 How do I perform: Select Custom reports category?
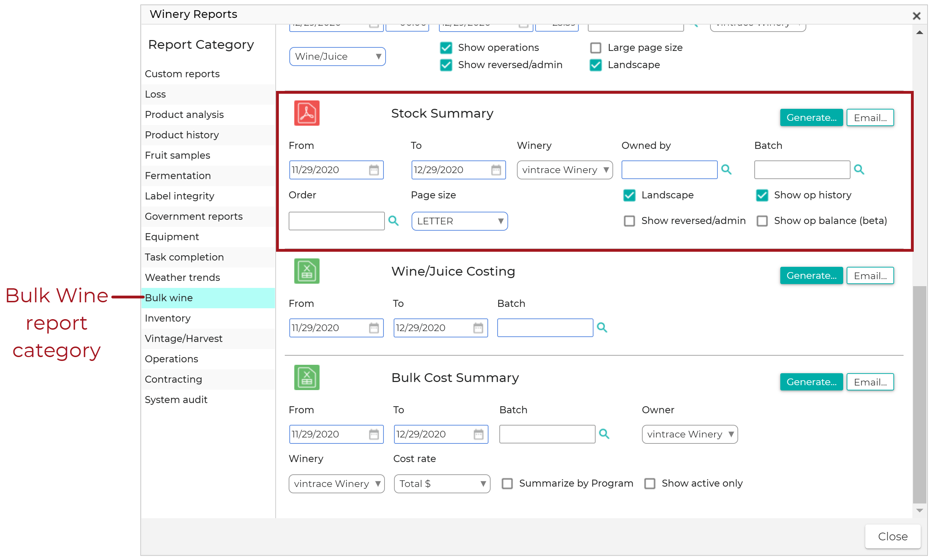pyautogui.click(x=208, y=74)
